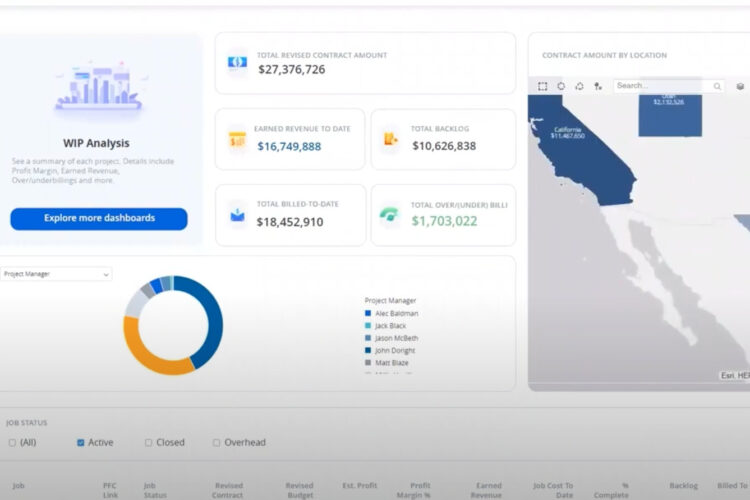The width and height of the screenshot is (750, 500).
Task: Open the Project Manager dropdown
Action: click(x=56, y=274)
